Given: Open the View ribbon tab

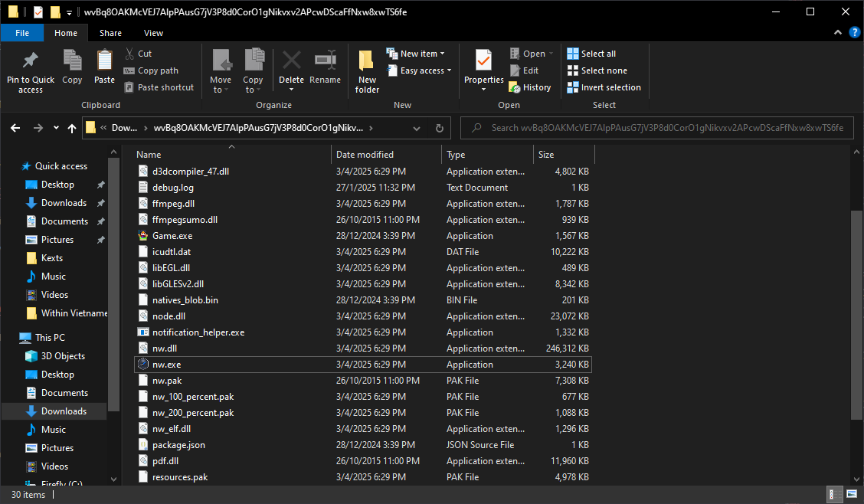Looking at the screenshot, I should click(153, 33).
